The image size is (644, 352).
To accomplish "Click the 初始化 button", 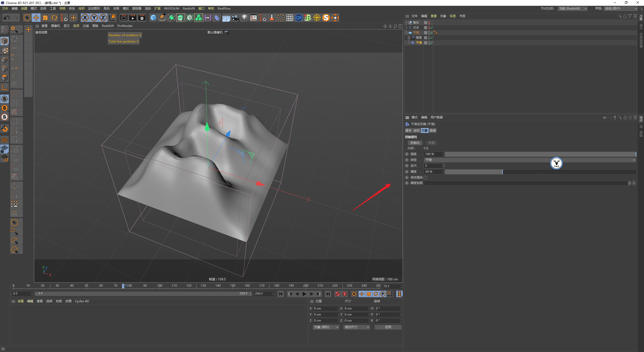I will [415, 143].
